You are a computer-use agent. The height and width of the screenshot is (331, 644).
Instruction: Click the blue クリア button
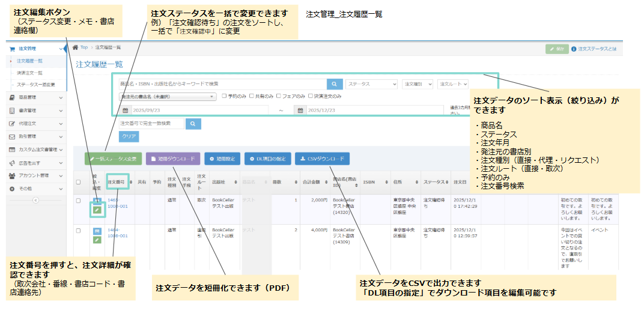pyautogui.click(x=129, y=136)
